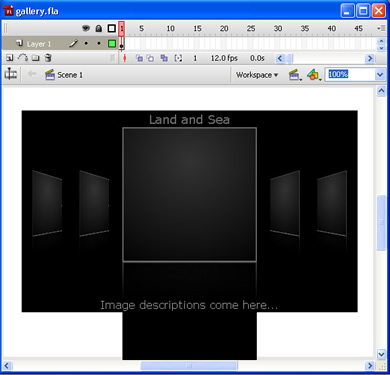Image resolution: width=390 pixels, height=375 pixels.
Task: Turn on Edit Multiple Frames
Action: pos(164,58)
